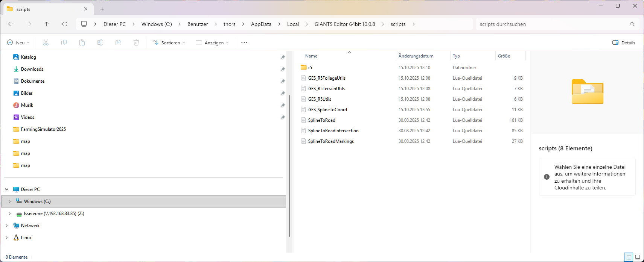Select the SplineToRoadIntersection file
The image size is (644, 262).
[333, 131]
